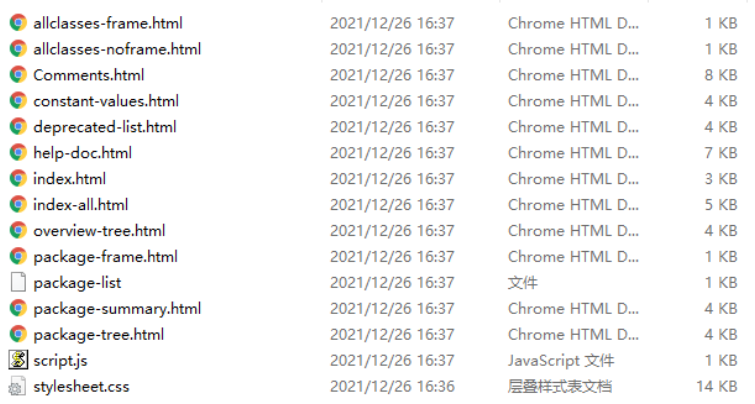The width and height of the screenshot is (755, 404).
Task: Click the Chrome icon of index.html
Action: (x=18, y=179)
